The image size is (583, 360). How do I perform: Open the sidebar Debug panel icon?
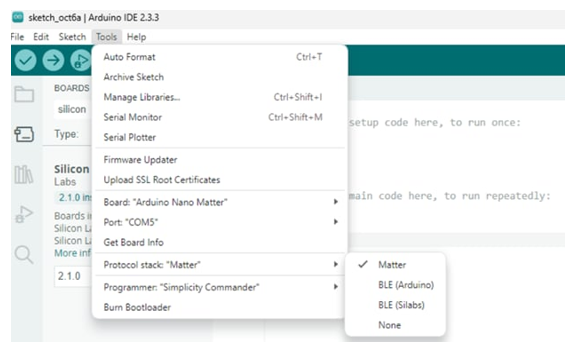point(24,215)
